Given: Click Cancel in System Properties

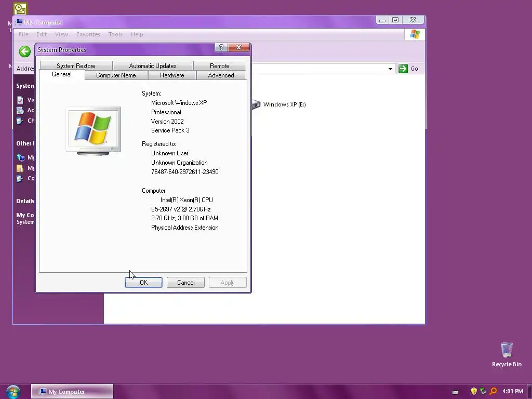Looking at the screenshot, I should click(x=185, y=283).
